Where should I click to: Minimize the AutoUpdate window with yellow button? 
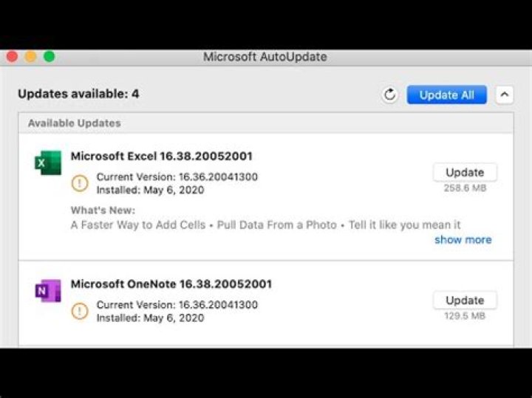[x=30, y=57]
